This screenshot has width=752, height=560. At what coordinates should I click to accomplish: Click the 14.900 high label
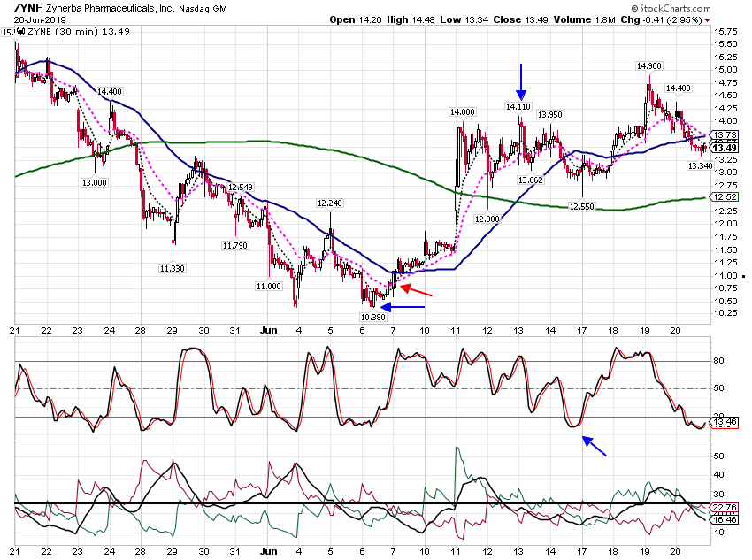tap(648, 66)
